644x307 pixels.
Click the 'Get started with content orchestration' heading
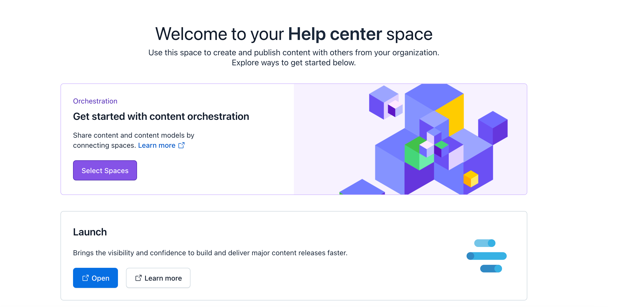(x=161, y=117)
